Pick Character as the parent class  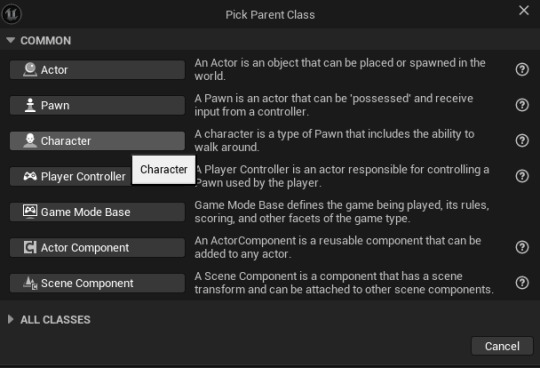click(x=97, y=141)
